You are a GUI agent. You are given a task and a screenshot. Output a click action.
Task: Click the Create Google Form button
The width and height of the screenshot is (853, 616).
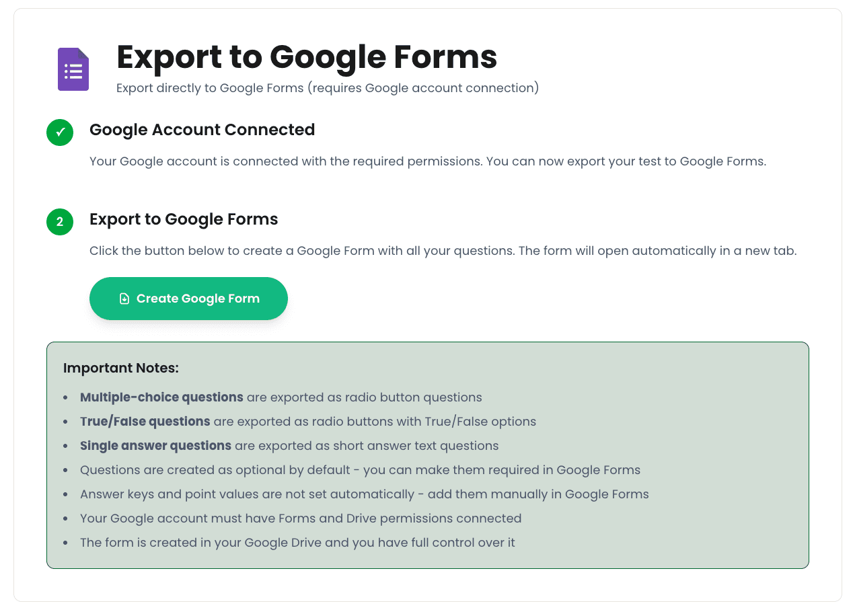(x=188, y=298)
